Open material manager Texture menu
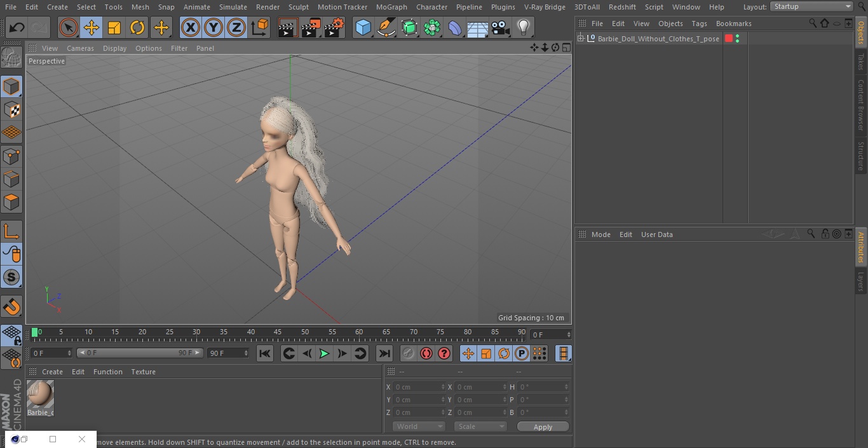 coord(143,372)
